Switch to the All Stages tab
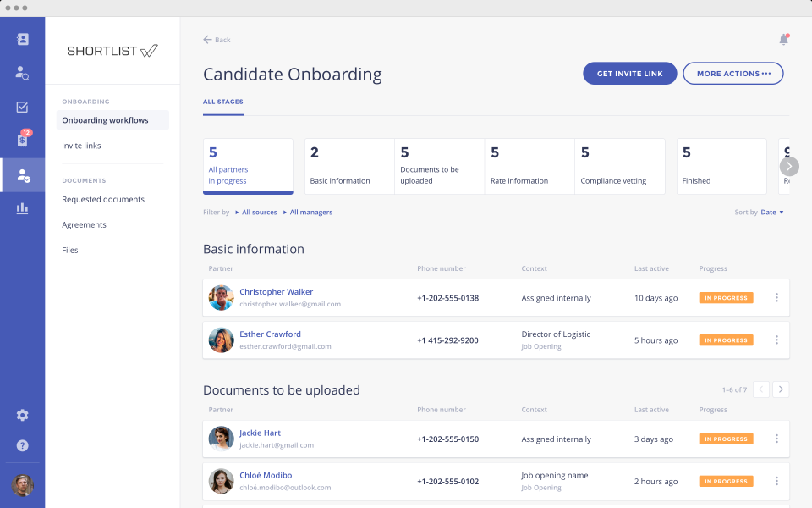The width and height of the screenshot is (812, 508). point(222,102)
